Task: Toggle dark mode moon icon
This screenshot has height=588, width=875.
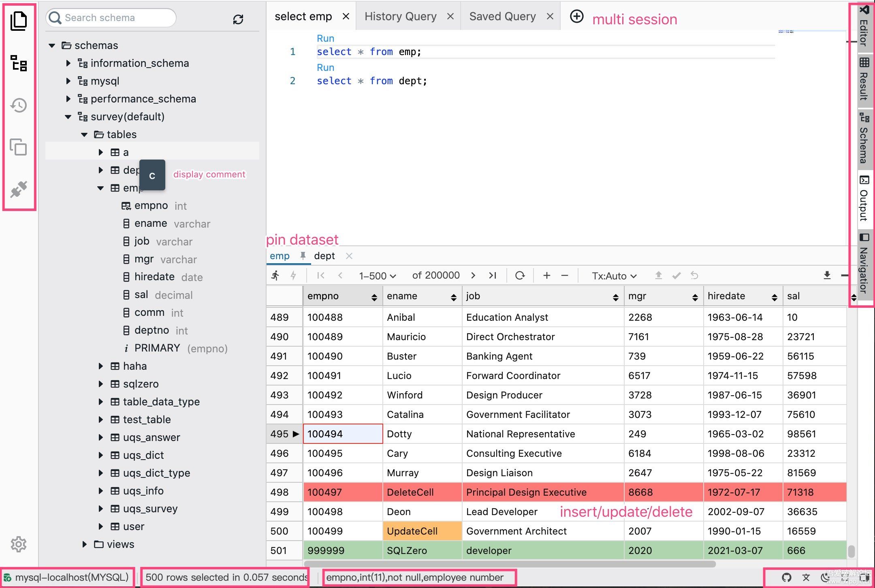Action: tap(825, 577)
